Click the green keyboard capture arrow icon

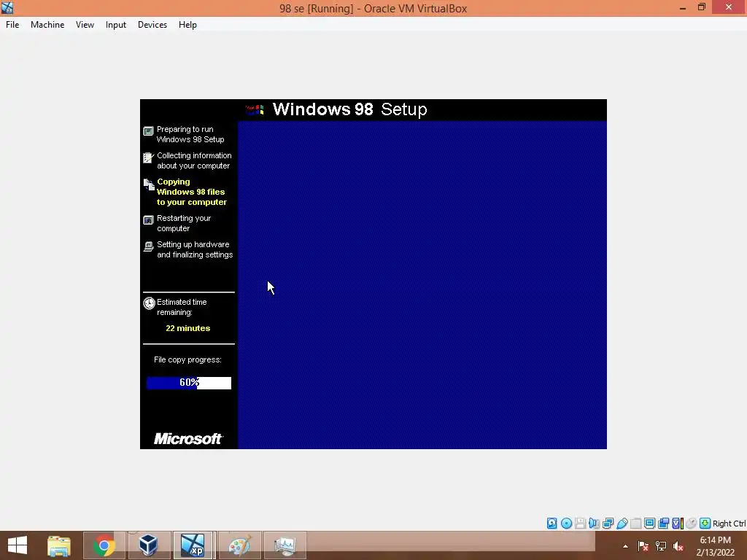705,524
